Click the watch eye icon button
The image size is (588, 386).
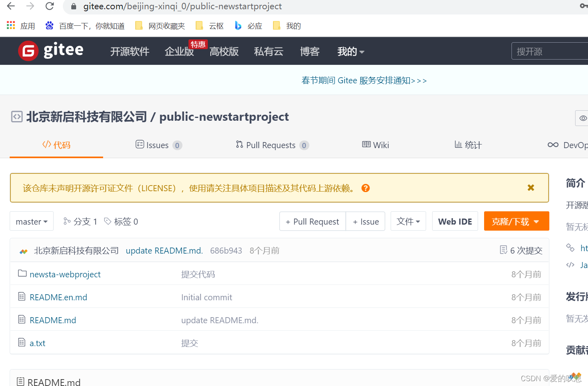583,118
